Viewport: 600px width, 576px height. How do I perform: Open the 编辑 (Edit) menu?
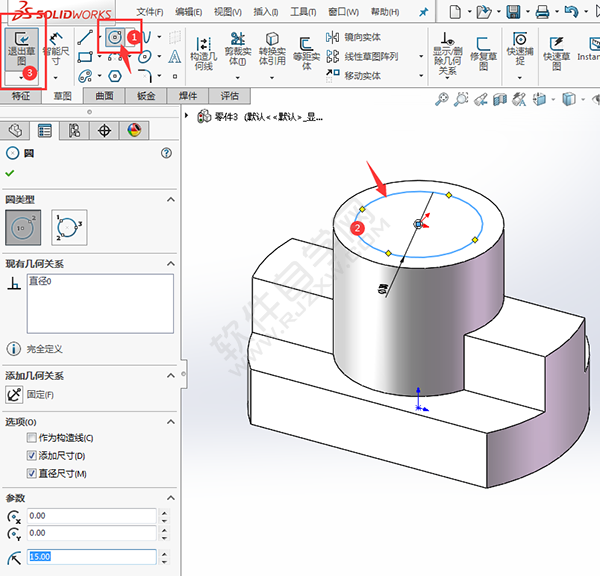[189, 12]
